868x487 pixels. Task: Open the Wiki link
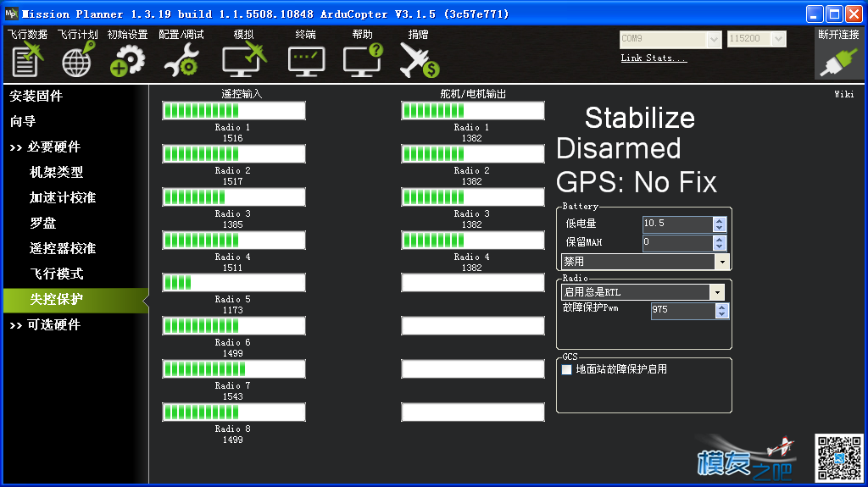coord(844,95)
